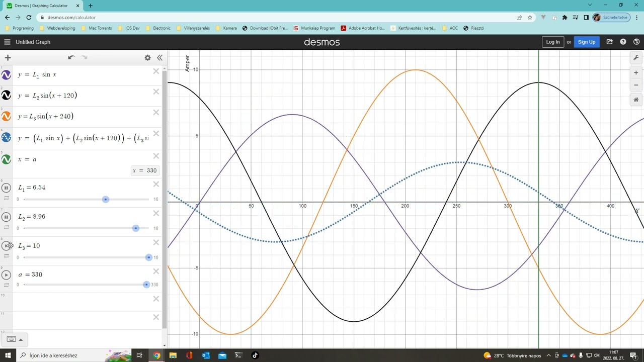This screenshot has height=362, width=644.
Task: Redo the last graph edit
Action: (84, 57)
